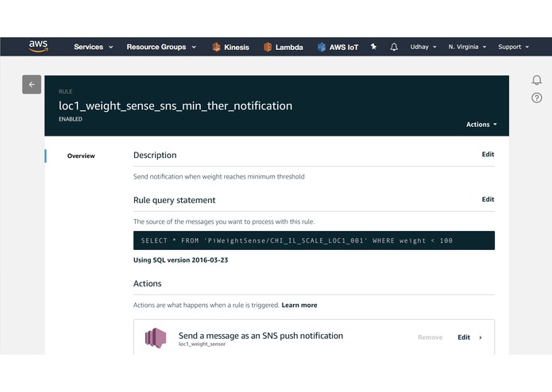Open the Support dropdown menu
This screenshot has width=552, height=392.
pyautogui.click(x=513, y=47)
